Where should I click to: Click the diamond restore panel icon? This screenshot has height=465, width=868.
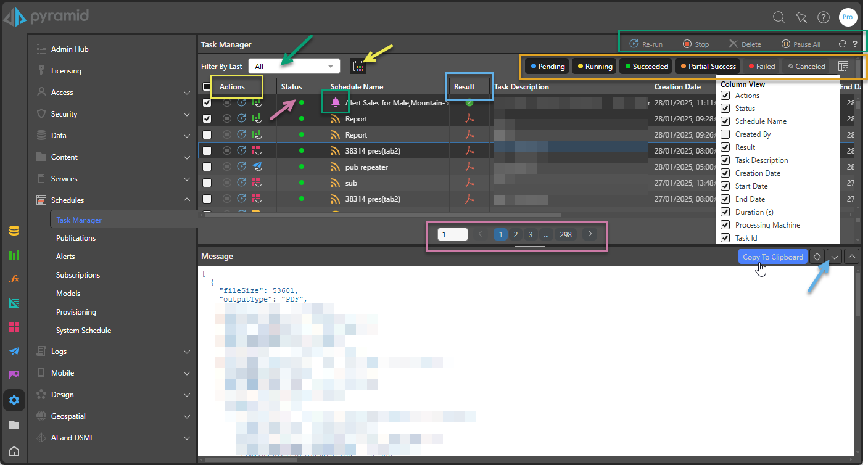pyautogui.click(x=817, y=257)
